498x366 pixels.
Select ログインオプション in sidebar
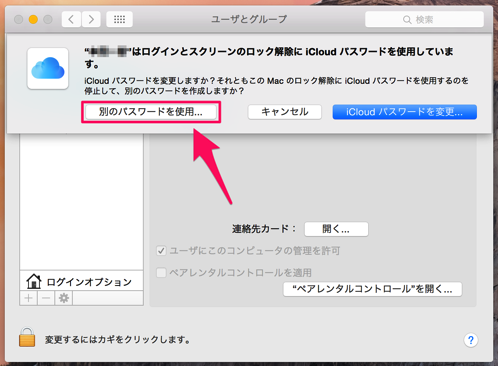coord(82,281)
